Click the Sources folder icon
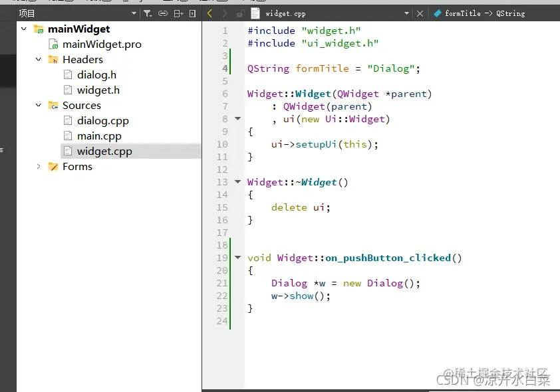 [53, 105]
